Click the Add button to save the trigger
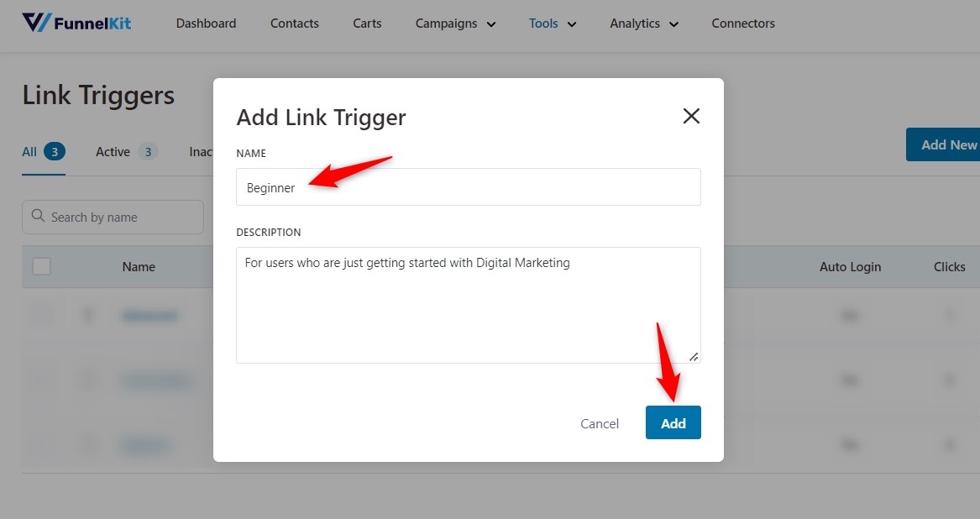 (673, 422)
